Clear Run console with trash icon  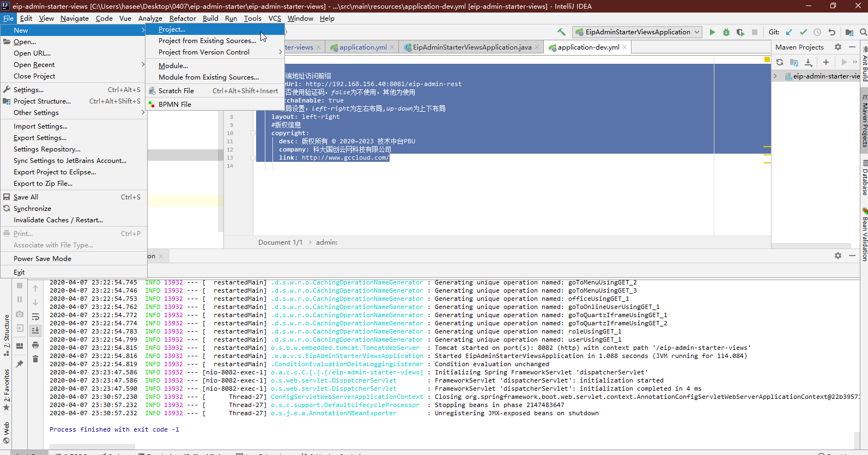pyautogui.click(x=35, y=359)
